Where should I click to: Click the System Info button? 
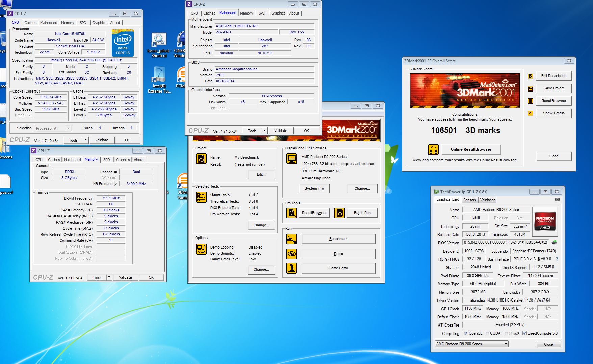point(314,189)
